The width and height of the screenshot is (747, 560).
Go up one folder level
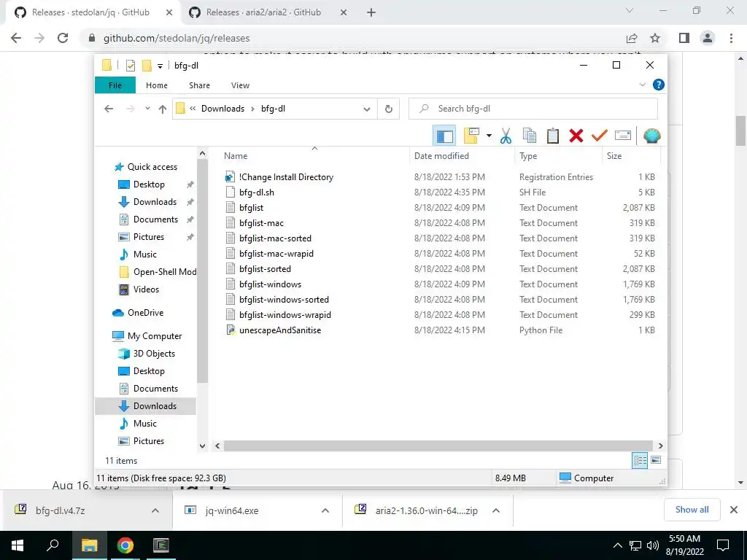[163, 109]
